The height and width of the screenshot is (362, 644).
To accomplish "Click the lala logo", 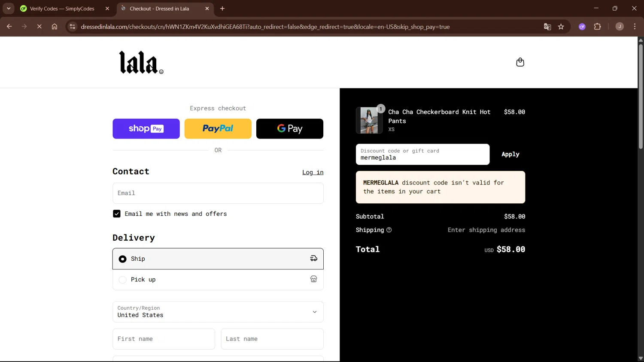I will tap(141, 63).
